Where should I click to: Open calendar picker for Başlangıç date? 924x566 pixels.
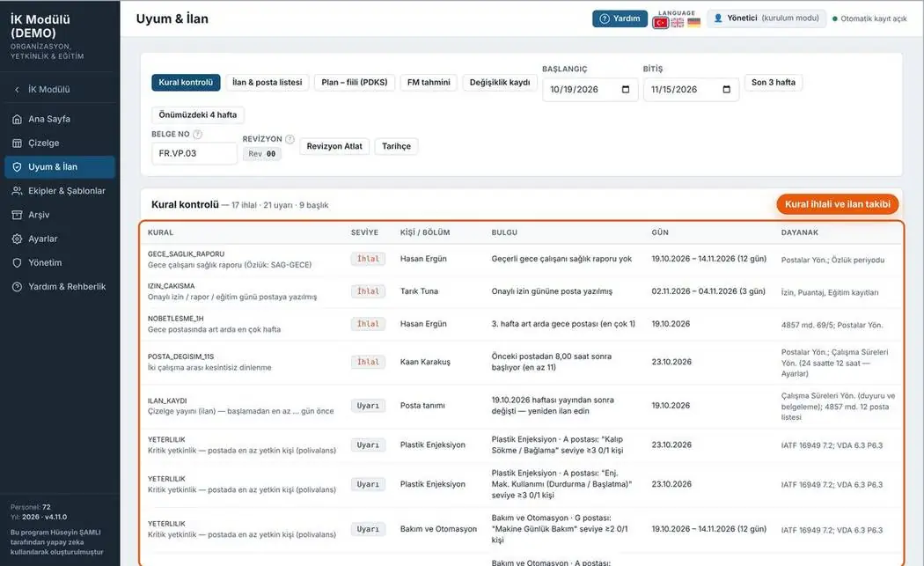(x=626, y=90)
